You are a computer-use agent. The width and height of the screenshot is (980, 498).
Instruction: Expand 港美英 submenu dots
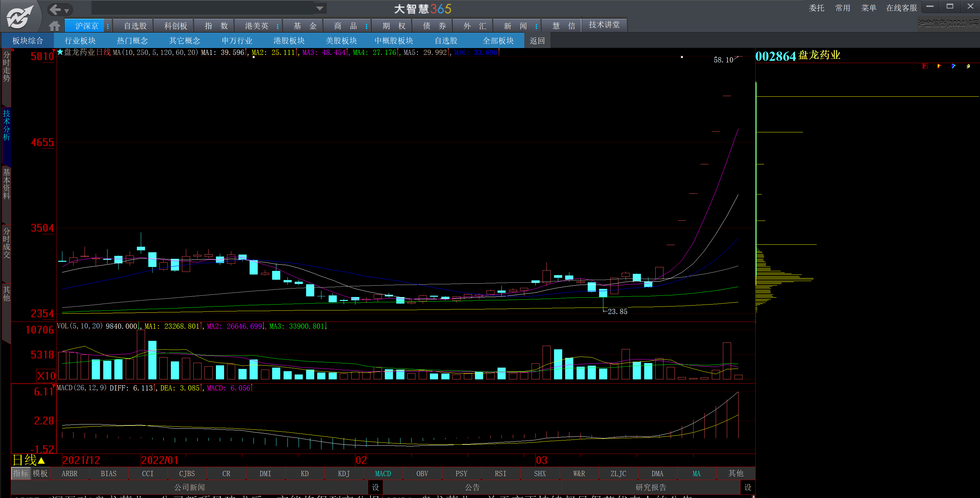pyautogui.click(x=278, y=26)
